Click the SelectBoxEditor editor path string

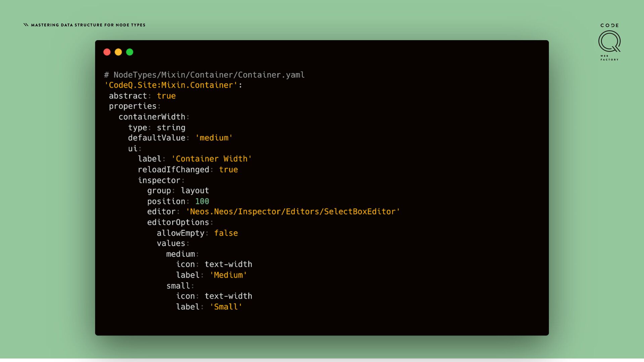click(292, 212)
